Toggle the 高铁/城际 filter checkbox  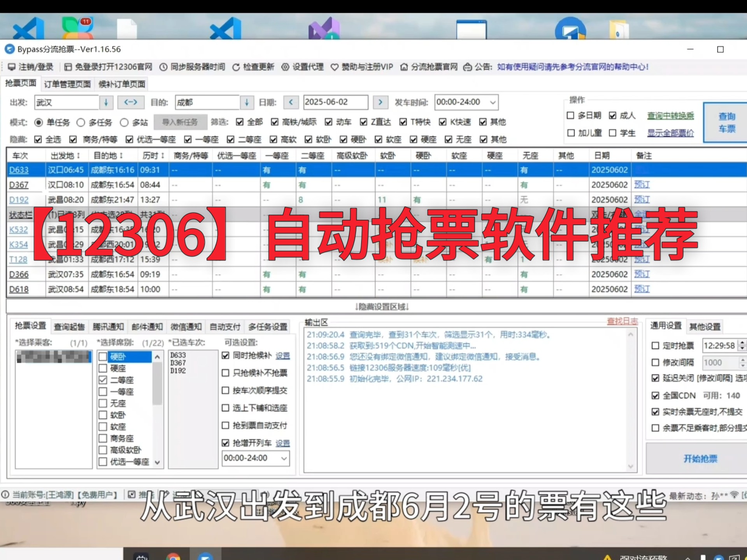(x=275, y=122)
